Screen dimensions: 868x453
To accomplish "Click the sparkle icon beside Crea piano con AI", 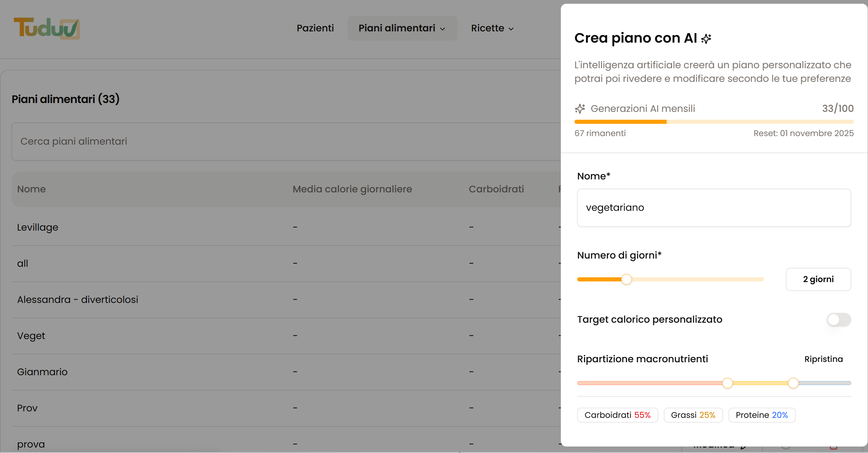I will (x=706, y=39).
